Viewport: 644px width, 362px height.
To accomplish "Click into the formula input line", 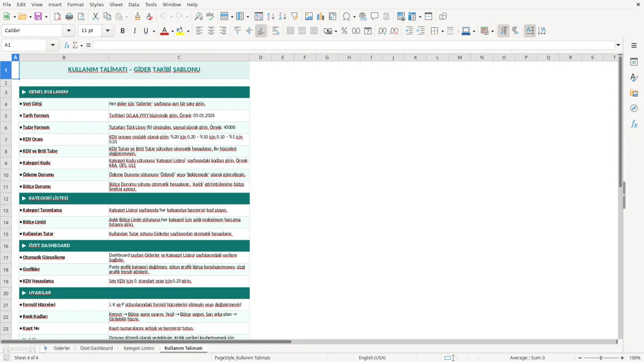I will click(354, 45).
